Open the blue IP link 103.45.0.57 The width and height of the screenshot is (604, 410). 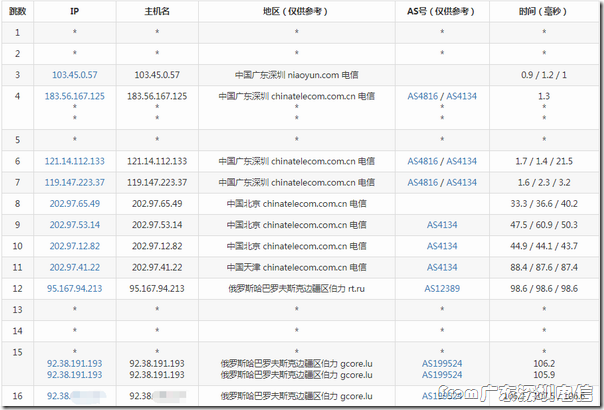[75, 75]
